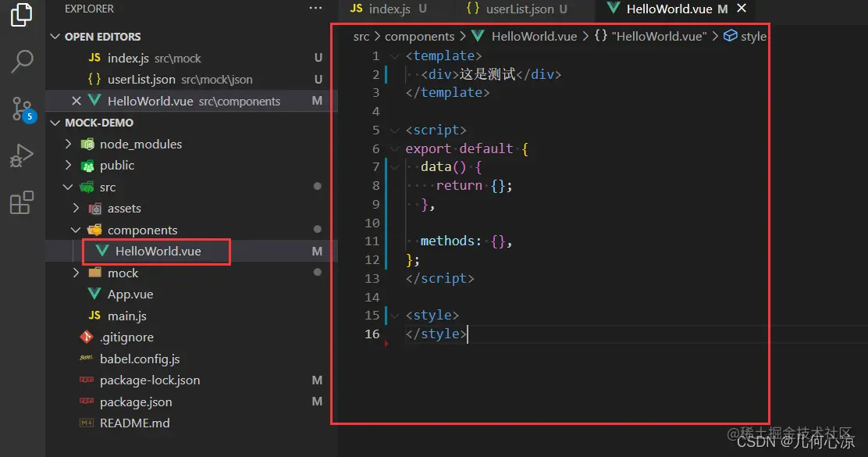Switch to the userList.json tab
Image resolution: width=868 pixels, height=457 pixels.
tap(517, 9)
